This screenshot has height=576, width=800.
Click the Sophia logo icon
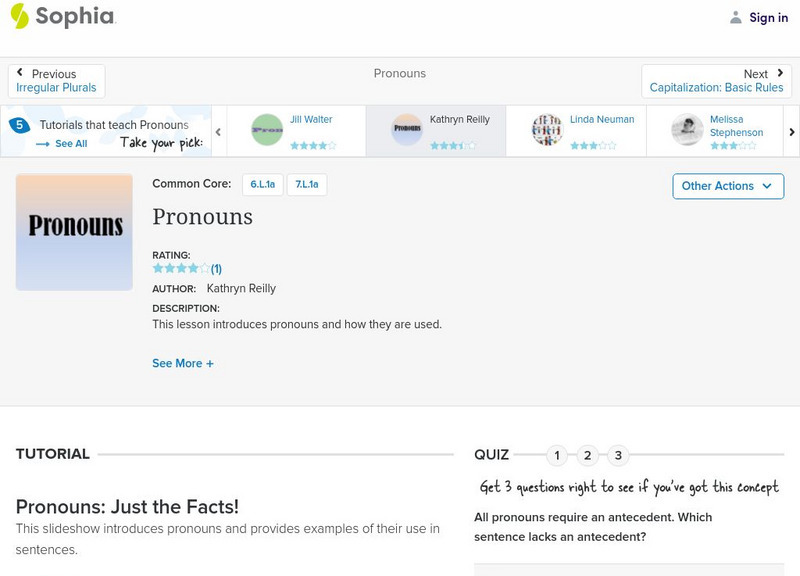click(20, 16)
